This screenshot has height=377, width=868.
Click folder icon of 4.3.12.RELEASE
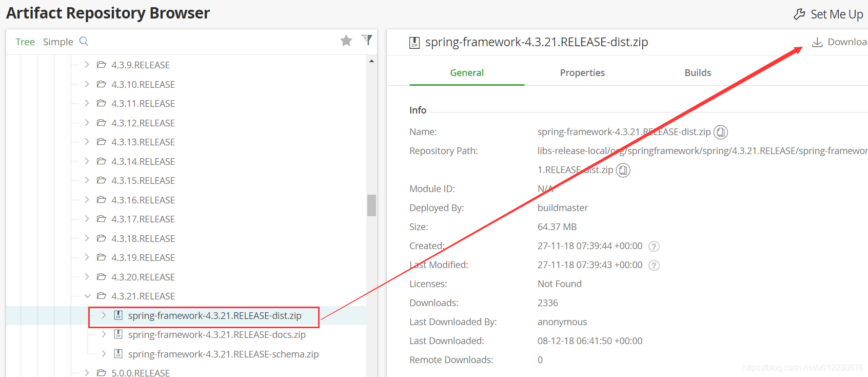pyautogui.click(x=102, y=123)
